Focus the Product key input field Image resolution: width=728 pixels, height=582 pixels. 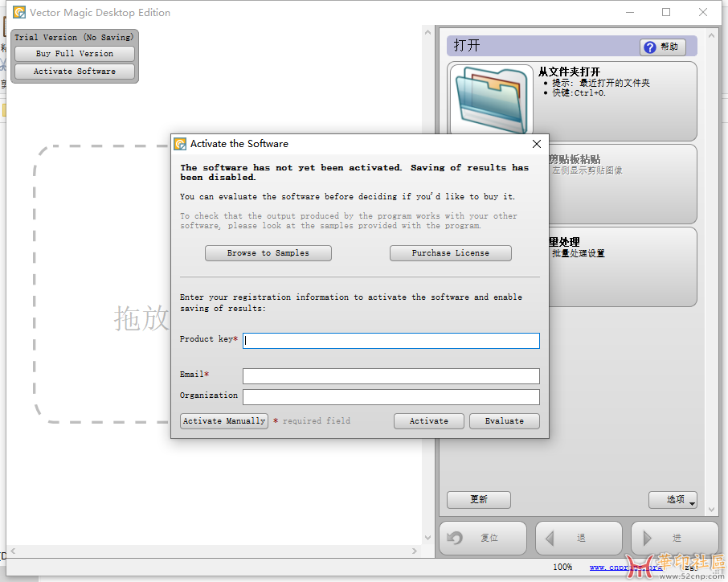391,341
